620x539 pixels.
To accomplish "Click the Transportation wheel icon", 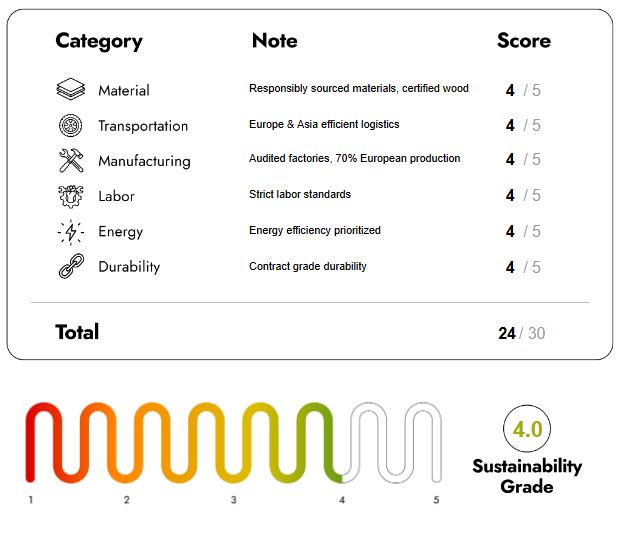I will [x=71, y=126].
